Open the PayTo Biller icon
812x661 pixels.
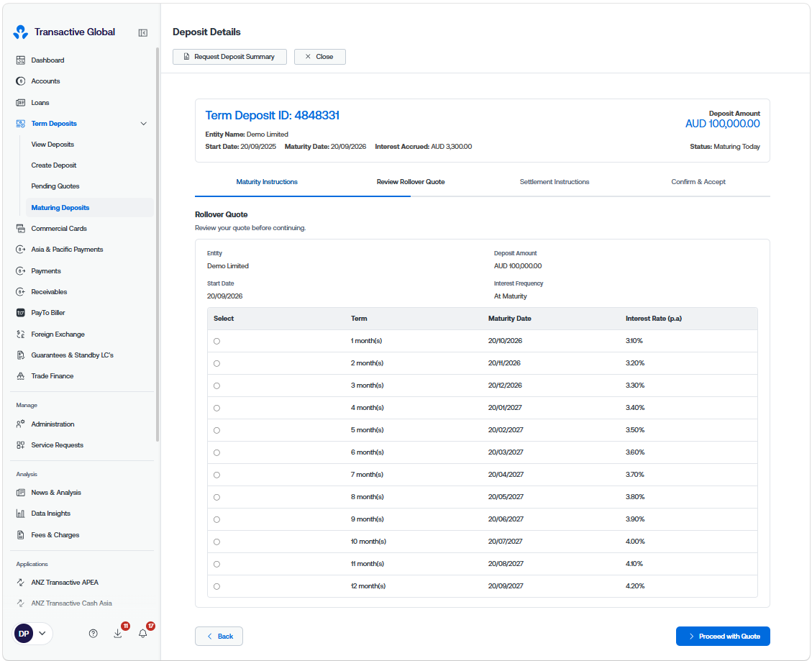click(x=21, y=313)
